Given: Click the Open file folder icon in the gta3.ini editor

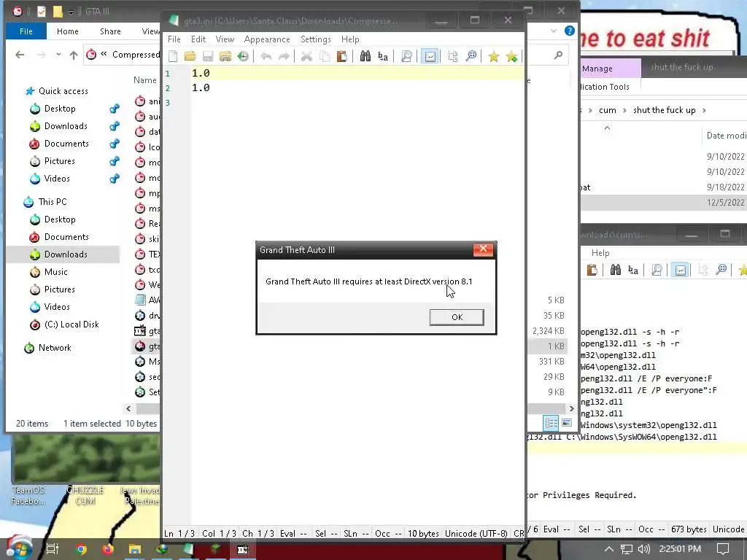Looking at the screenshot, I should [190, 57].
